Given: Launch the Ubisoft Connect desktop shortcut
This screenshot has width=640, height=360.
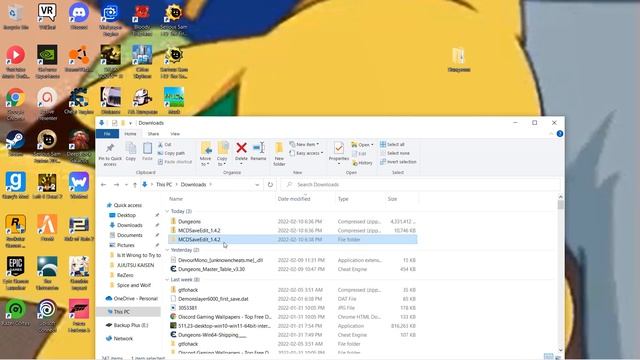Looking at the screenshot, I should [x=47, y=315].
